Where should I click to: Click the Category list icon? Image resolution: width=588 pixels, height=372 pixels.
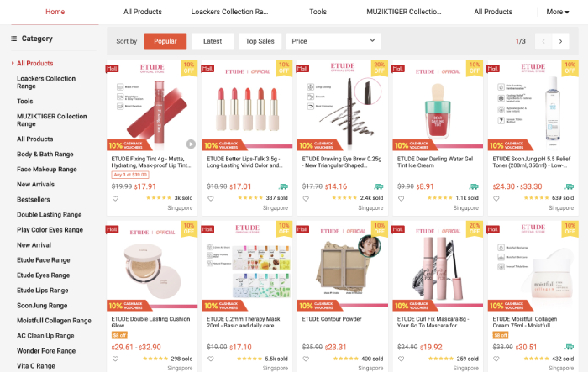coord(14,39)
